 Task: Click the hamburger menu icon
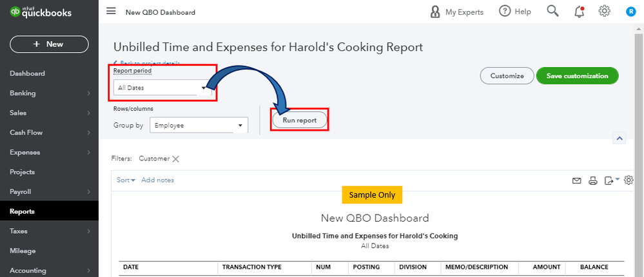point(112,12)
